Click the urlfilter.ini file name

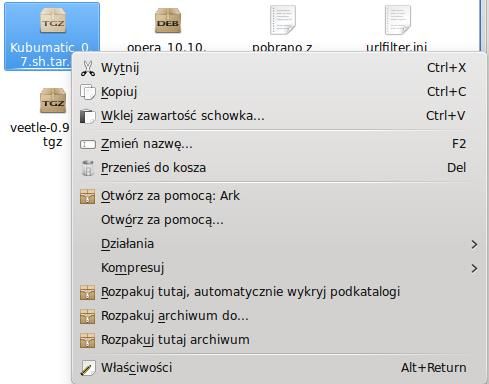[397, 47]
